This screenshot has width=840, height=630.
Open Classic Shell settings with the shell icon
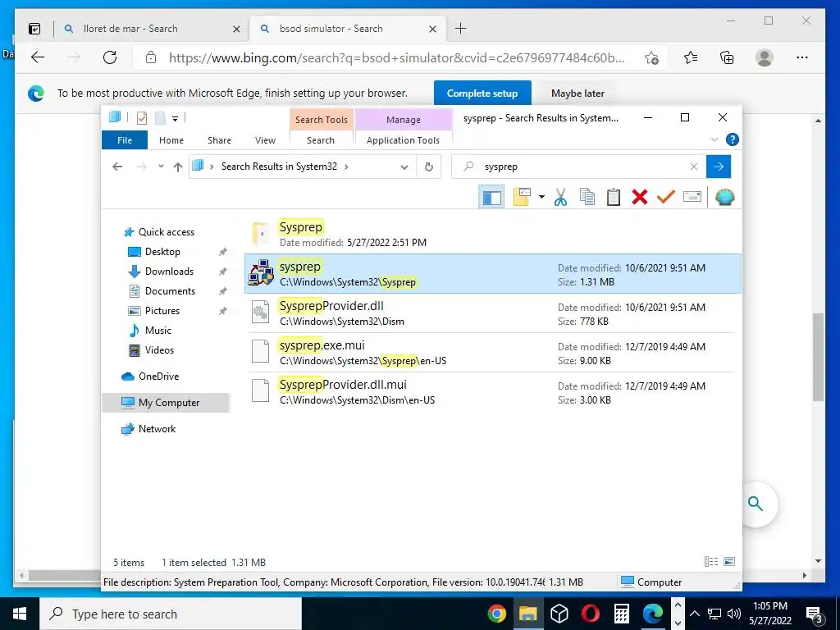click(x=725, y=197)
